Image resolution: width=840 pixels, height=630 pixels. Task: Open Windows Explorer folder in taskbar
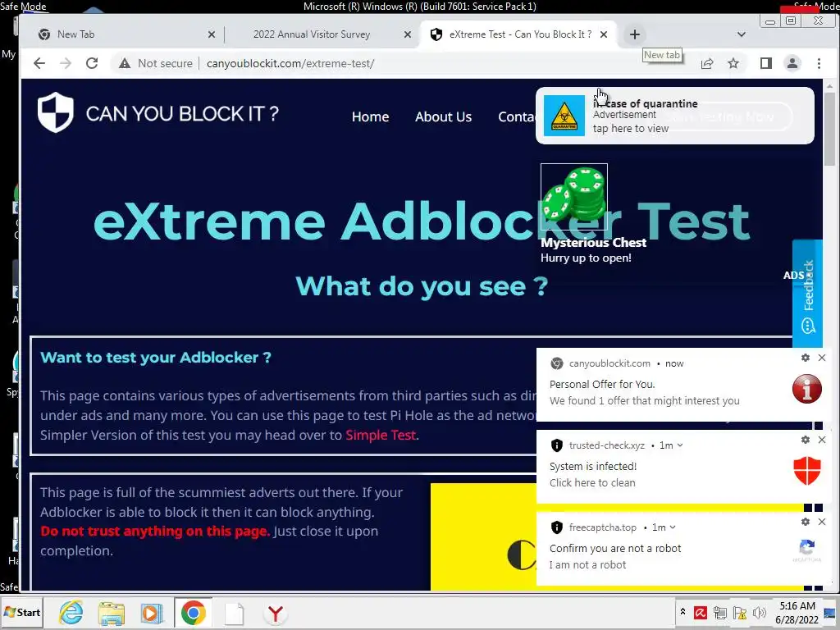112,613
